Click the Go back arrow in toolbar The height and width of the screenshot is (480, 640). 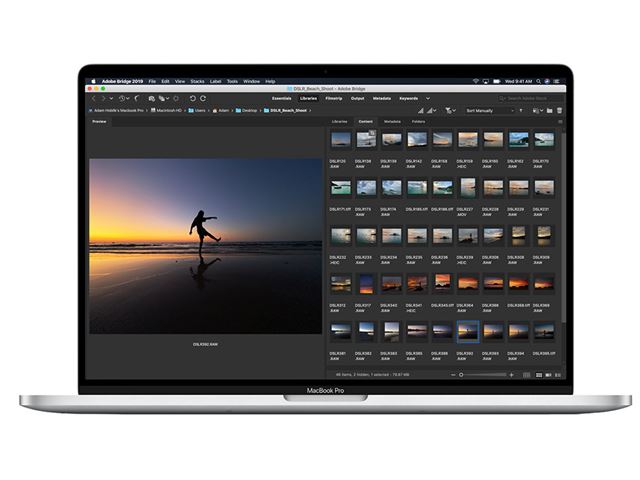coord(94,98)
